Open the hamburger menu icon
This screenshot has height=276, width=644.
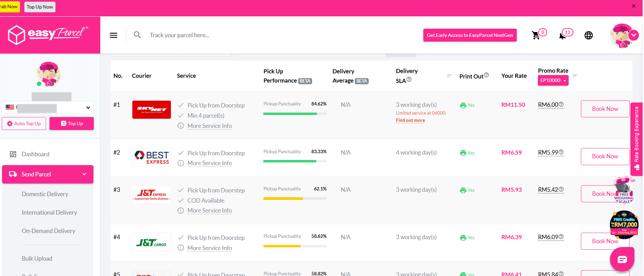tap(114, 35)
